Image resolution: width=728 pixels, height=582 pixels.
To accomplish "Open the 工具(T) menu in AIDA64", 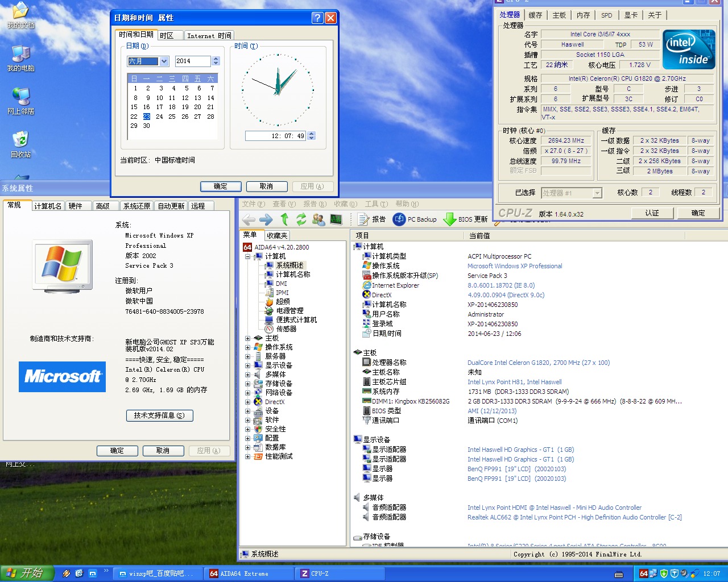I will pos(376,204).
